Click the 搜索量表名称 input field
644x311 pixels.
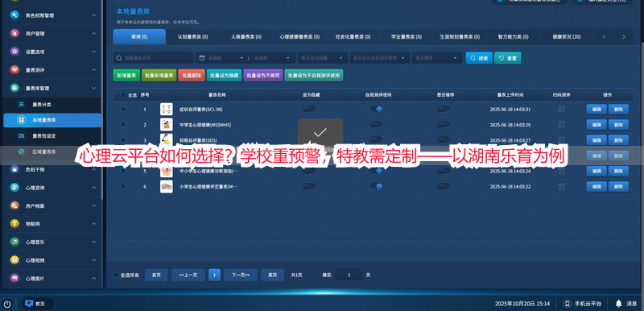click(x=153, y=58)
